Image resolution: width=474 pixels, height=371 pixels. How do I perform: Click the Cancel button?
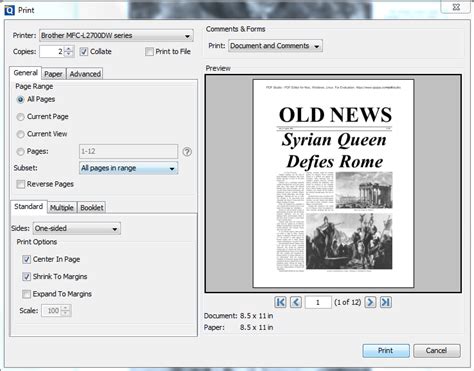pyautogui.click(x=437, y=351)
